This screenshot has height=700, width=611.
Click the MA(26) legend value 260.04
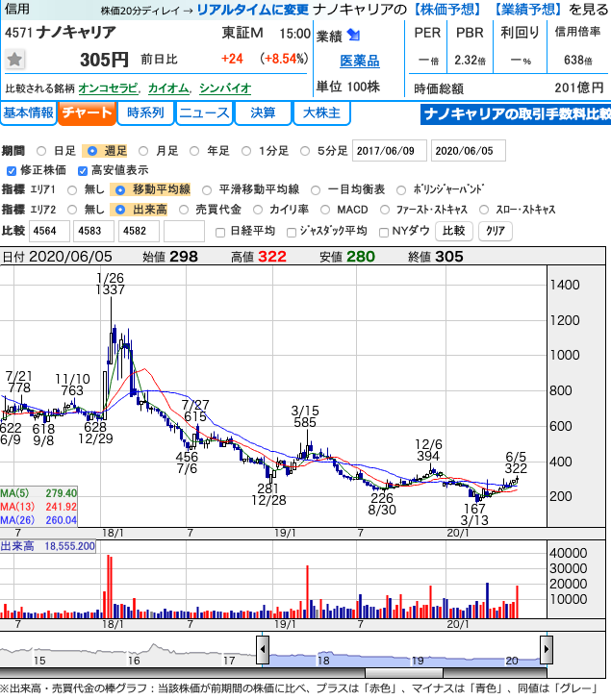[62, 520]
